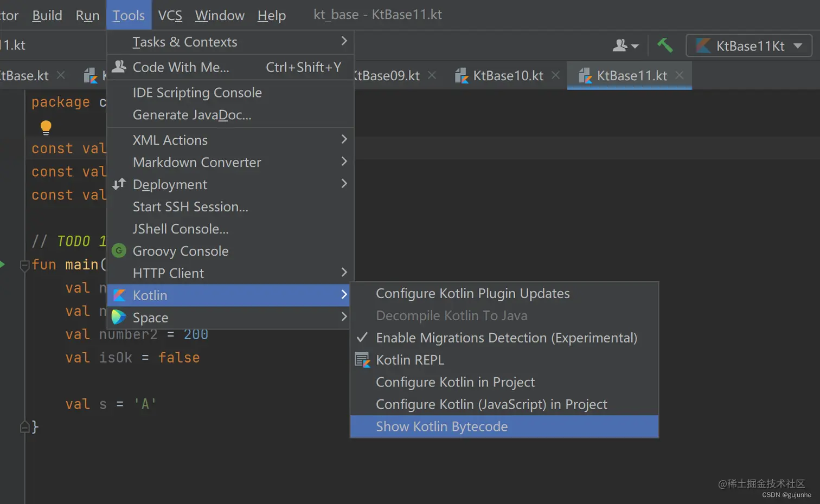
Task: Collapse the fun main code fold marker
Action: click(24, 265)
